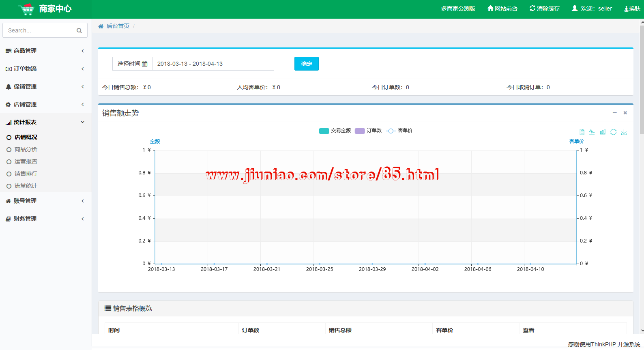Switch chart to bar graph type
Screen dimensions: 644x350
click(x=603, y=132)
